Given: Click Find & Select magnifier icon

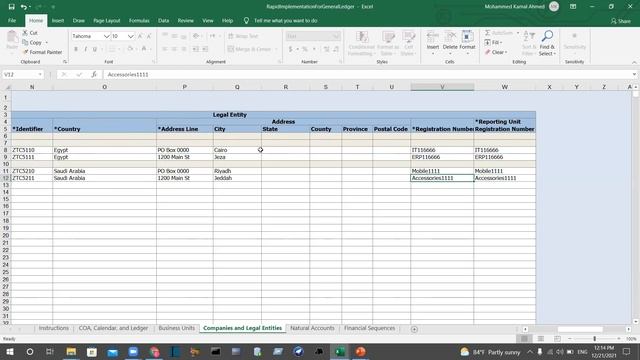Looking at the screenshot, I should (547, 36).
